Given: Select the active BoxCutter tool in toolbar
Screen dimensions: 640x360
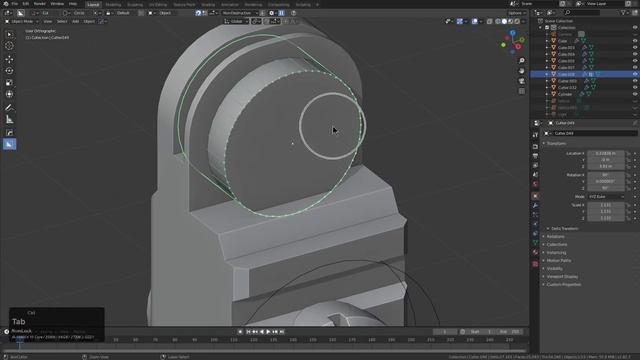Looking at the screenshot, I should point(9,144).
